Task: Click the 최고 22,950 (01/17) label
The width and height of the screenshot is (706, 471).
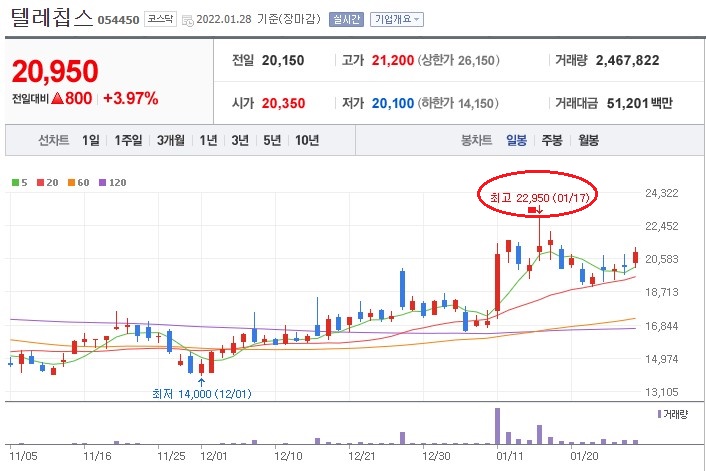Action: pos(539,198)
